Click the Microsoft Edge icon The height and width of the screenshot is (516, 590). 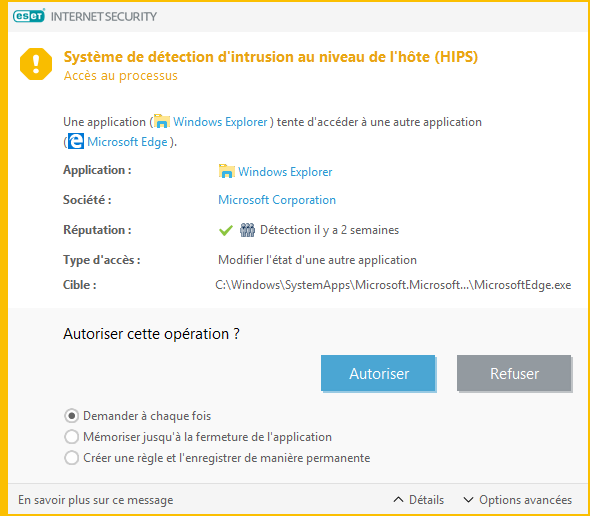(76, 142)
